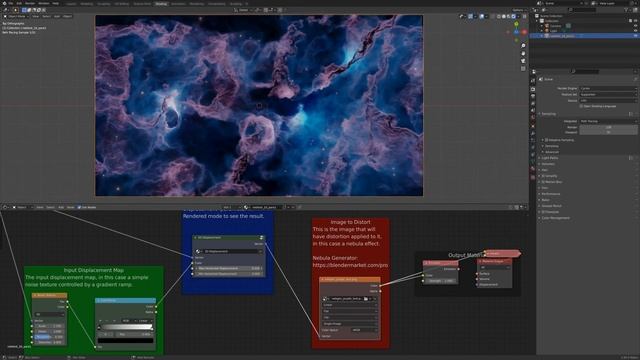The width and height of the screenshot is (640, 360).
Task: Click the camera view navigation icon
Action: (x=523, y=61)
